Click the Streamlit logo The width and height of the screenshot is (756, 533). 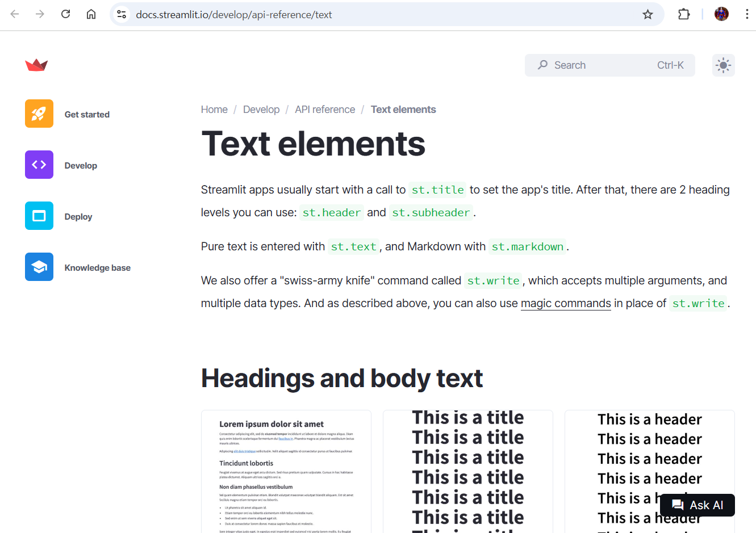36,65
